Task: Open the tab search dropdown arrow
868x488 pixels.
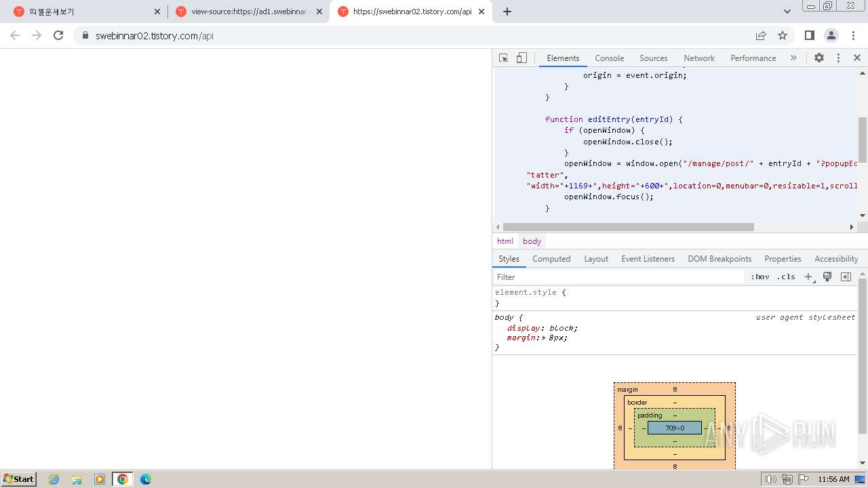Action: click(787, 12)
